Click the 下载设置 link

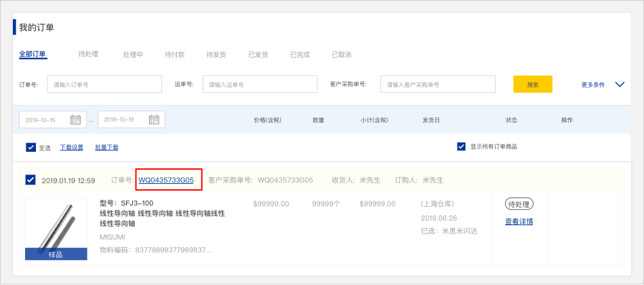(x=71, y=147)
